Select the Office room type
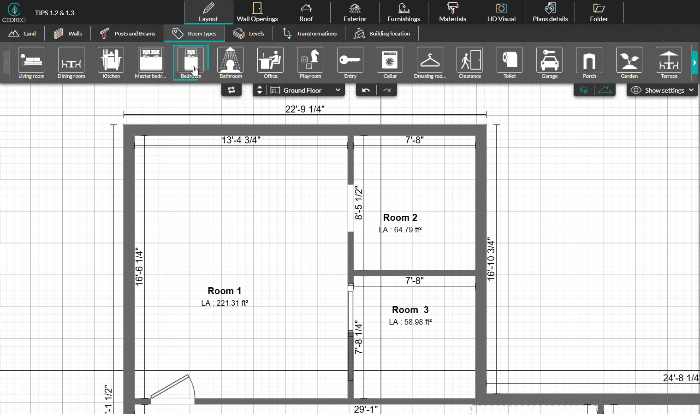700x414 pixels. 270,62
